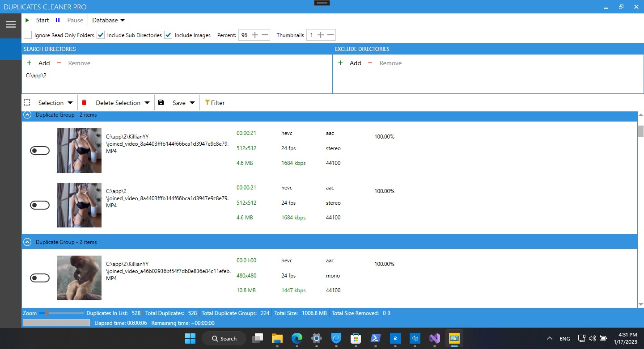
Task: Click the volume speaker tray icon
Action: (x=593, y=338)
